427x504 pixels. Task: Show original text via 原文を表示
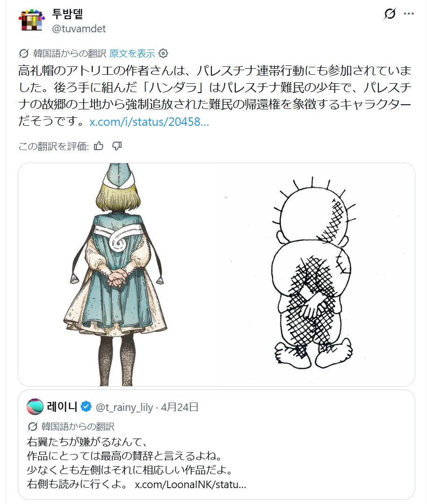point(132,53)
